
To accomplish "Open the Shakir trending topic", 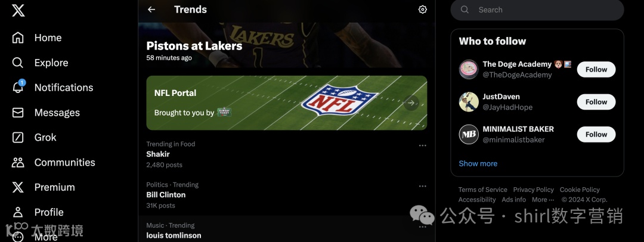I will click(x=157, y=154).
